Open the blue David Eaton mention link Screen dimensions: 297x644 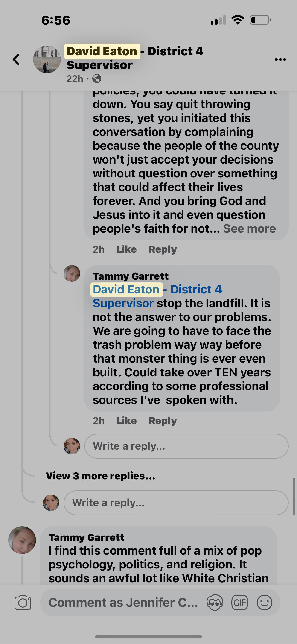(126, 290)
